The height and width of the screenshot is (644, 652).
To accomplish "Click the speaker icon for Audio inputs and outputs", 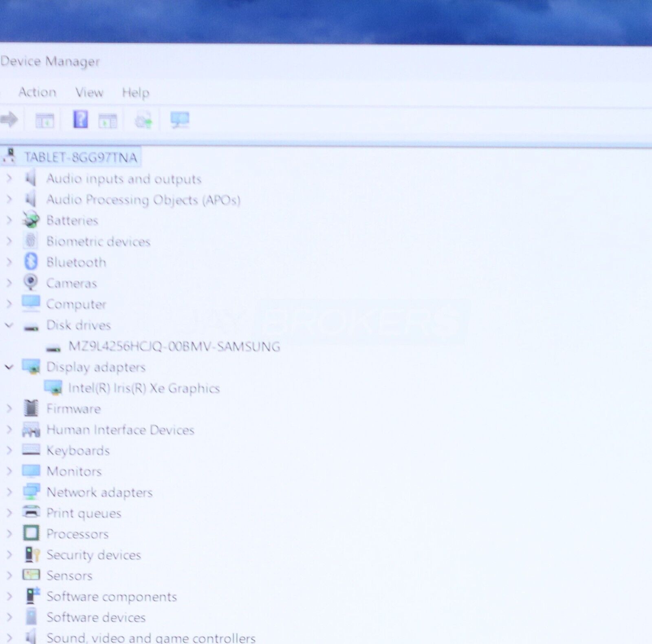I will pyautogui.click(x=31, y=178).
